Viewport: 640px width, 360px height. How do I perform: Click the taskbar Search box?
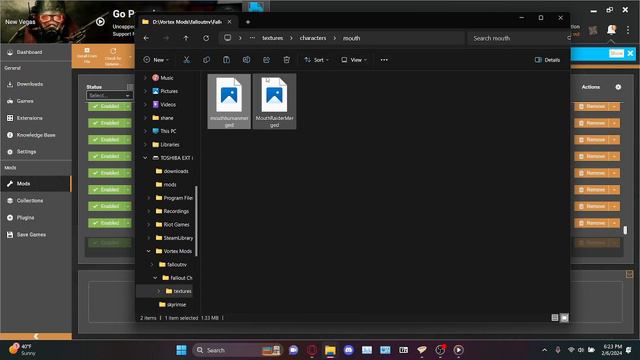tap(237, 350)
